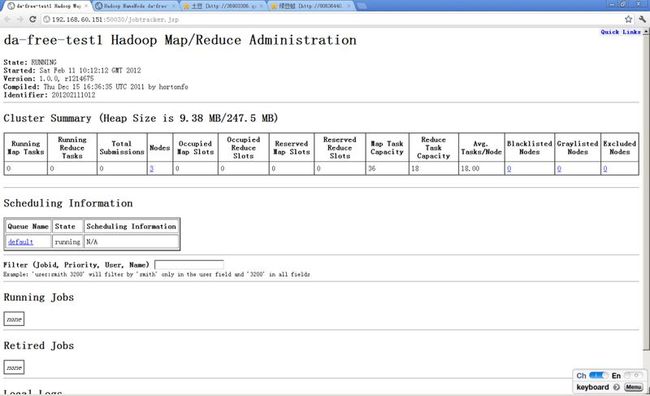
Task: Toggle the En input language switch
Action: (633, 375)
